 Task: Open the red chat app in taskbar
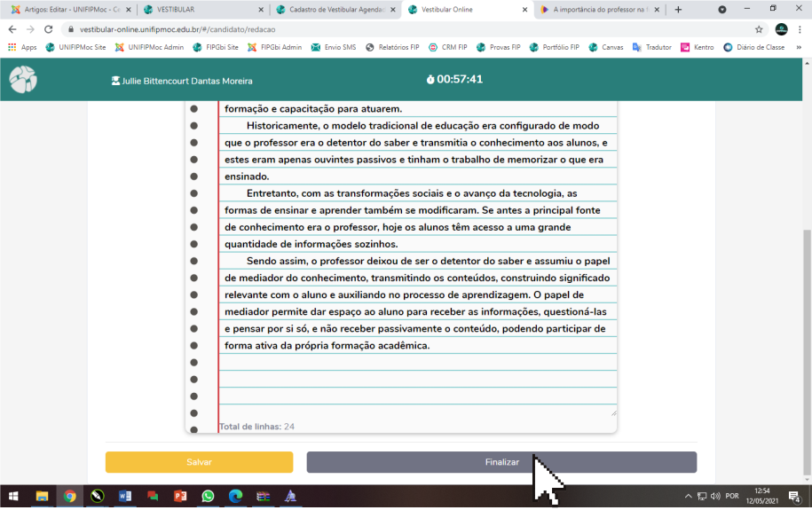point(153,496)
